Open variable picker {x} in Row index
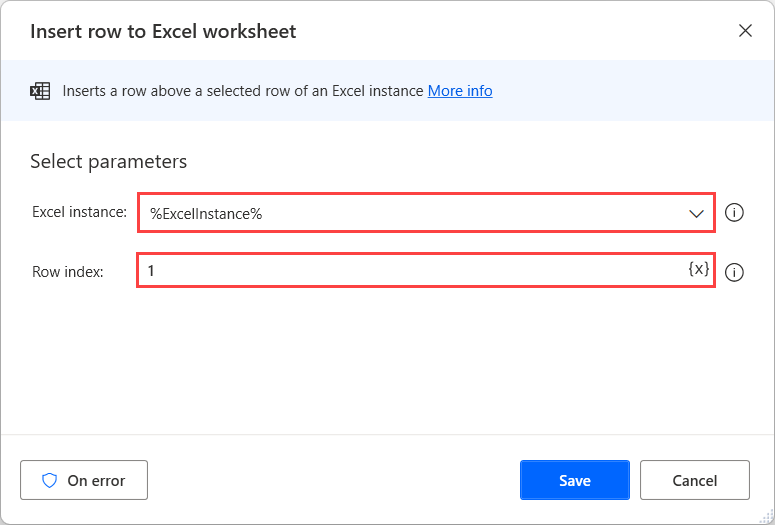Screen dimensions: 775x525 [698, 269]
